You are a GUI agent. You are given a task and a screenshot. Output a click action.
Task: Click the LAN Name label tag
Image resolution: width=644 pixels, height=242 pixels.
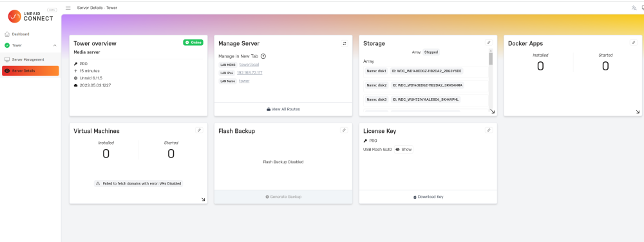[228, 81]
